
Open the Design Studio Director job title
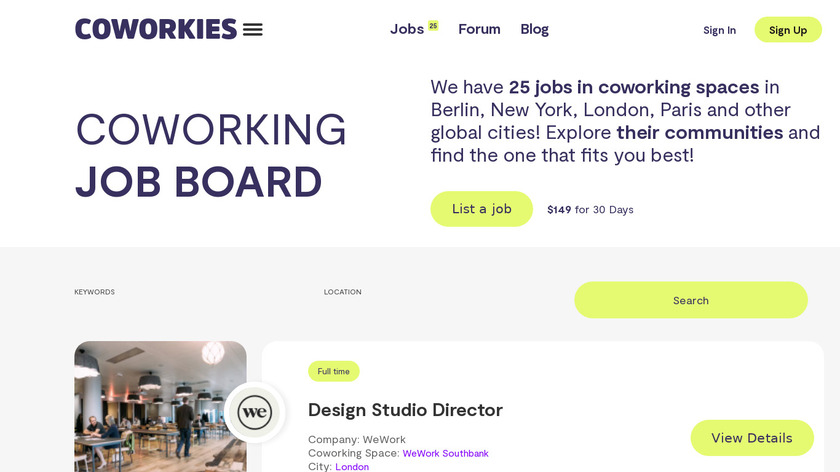pos(405,410)
